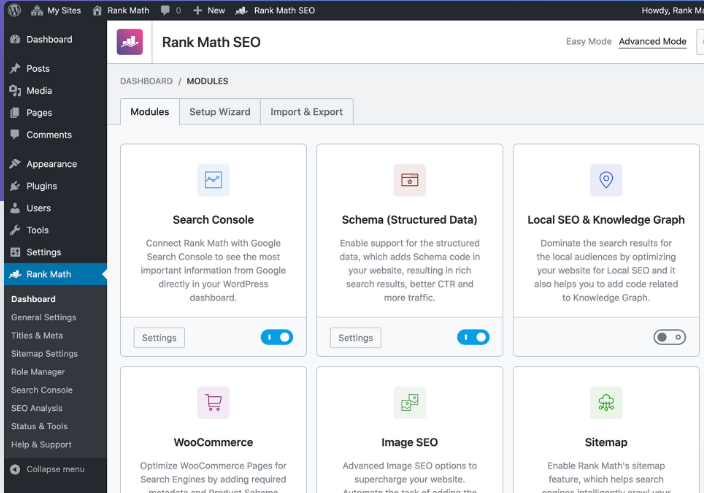704x493 pixels.
Task: Click the Search Console module chart icon
Action: (213, 180)
